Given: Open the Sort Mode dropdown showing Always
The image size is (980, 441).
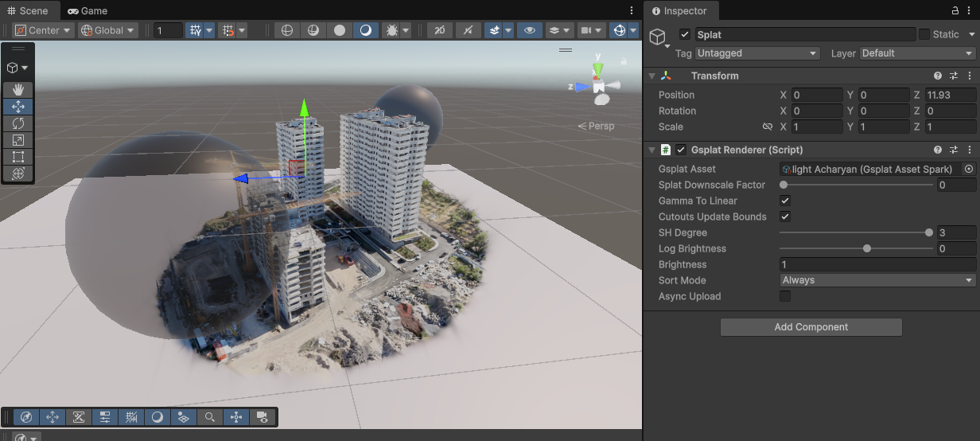Looking at the screenshot, I should pyautogui.click(x=878, y=280).
